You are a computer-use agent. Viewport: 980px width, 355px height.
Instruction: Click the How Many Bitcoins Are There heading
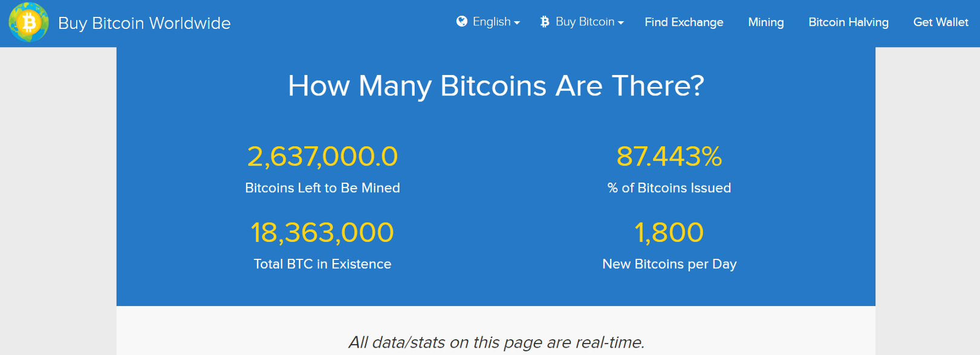coord(496,86)
